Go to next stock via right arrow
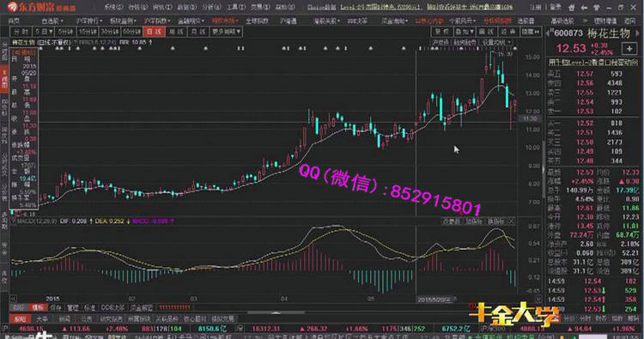The width and height of the screenshot is (644, 339). click(x=638, y=33)
